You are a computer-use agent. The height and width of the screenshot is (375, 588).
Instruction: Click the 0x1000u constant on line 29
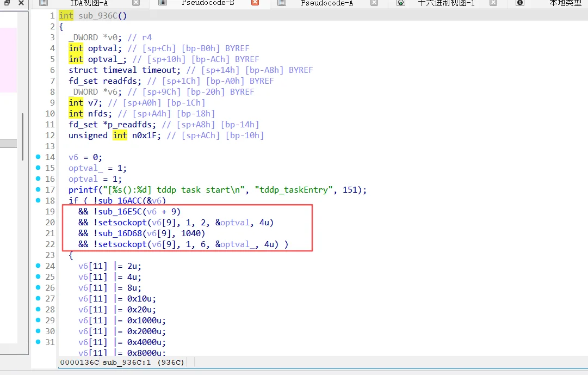tap(144, 321)
